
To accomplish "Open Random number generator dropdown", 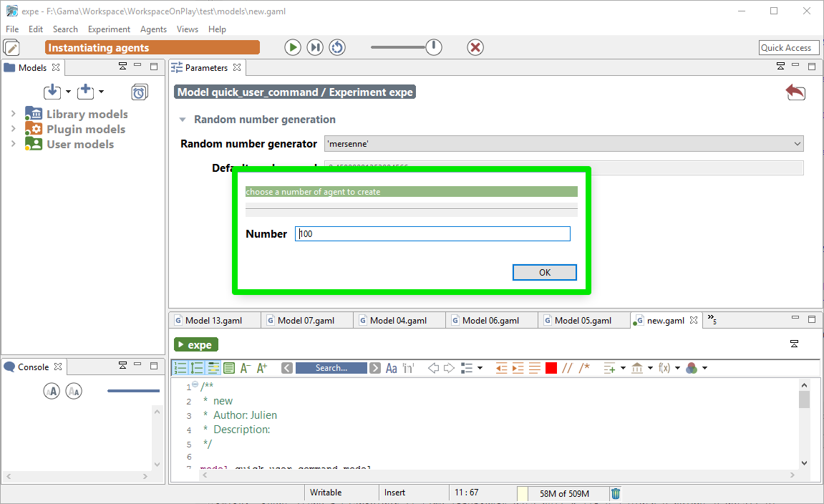I will tap(564, 143).
